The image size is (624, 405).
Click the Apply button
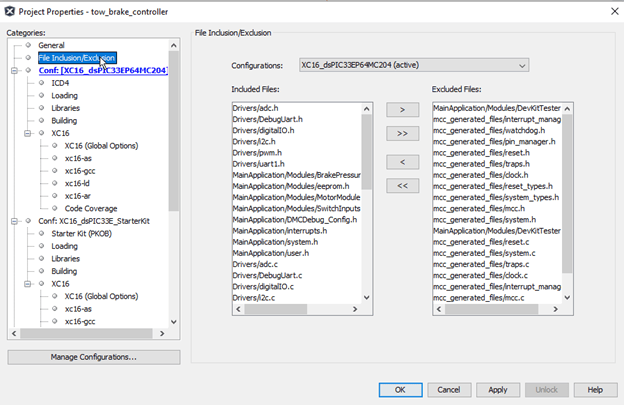pos(498,389)
